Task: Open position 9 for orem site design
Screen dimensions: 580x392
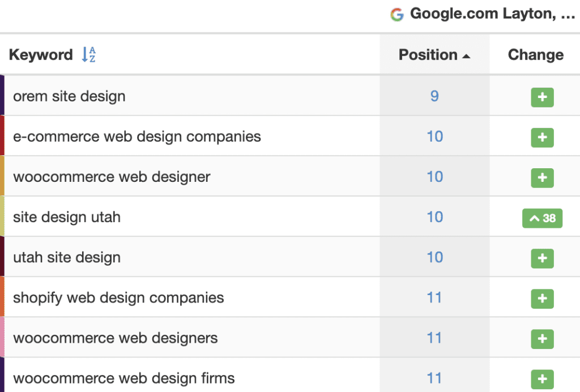Action: (x=434, y=96)
